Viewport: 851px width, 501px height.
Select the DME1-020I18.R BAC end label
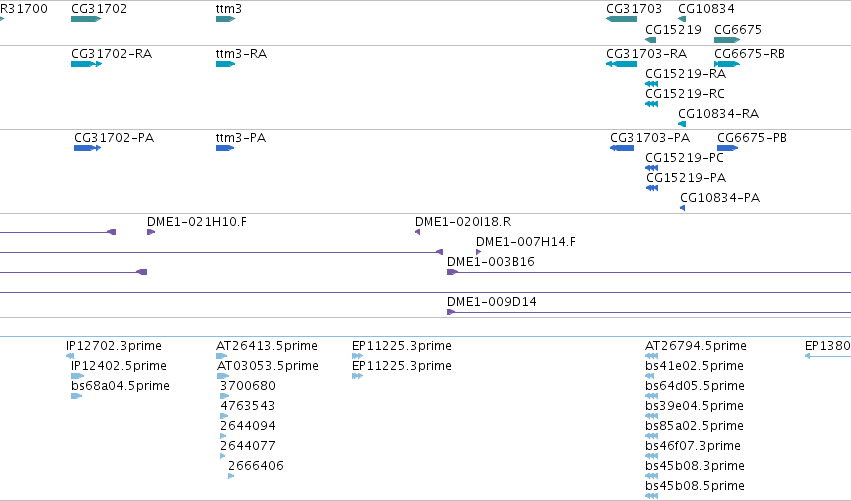pos(463,221)
